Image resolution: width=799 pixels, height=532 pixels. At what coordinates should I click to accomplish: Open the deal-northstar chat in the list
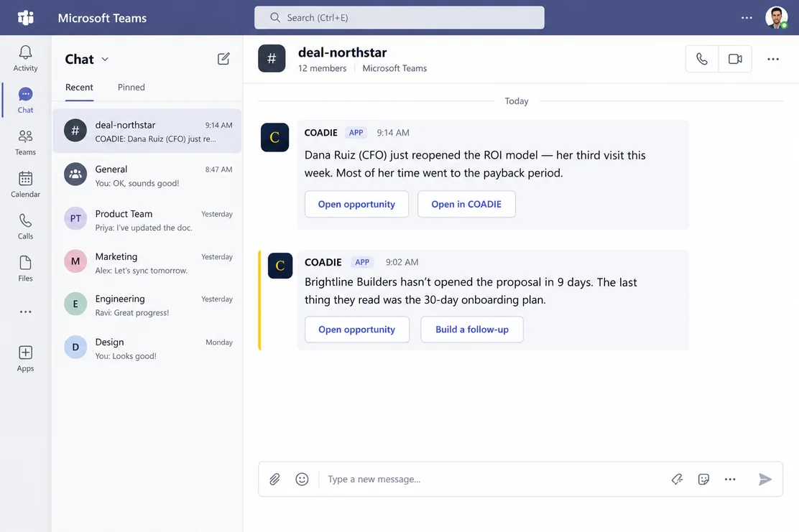click(147, 131)
